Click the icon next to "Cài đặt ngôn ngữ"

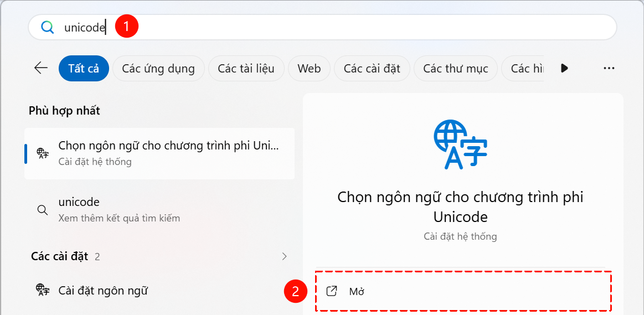pyautogui.click(x=43, y=290)
